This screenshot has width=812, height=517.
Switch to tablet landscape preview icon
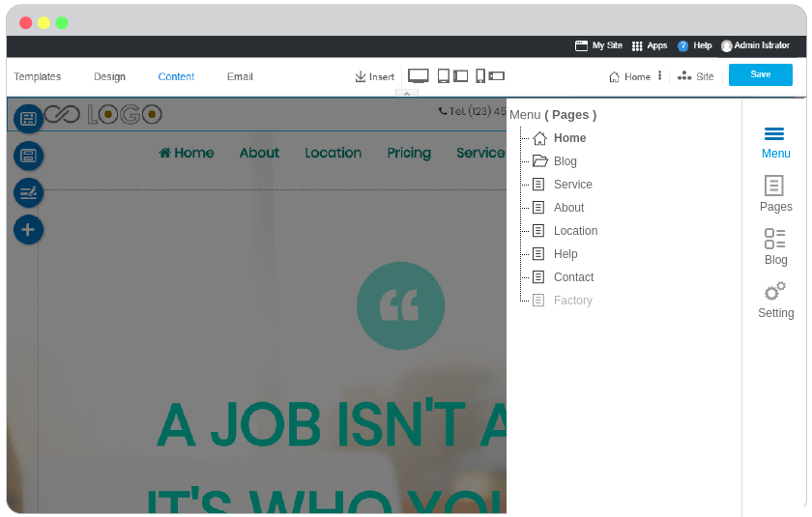461,76
